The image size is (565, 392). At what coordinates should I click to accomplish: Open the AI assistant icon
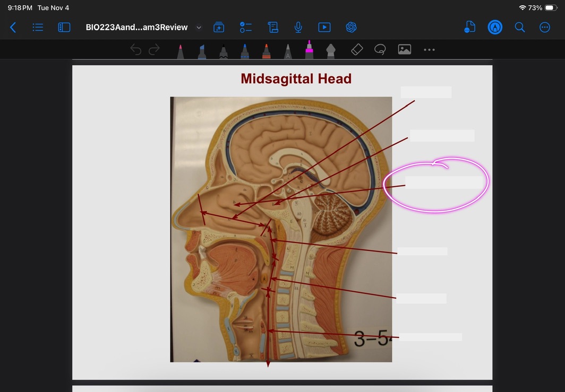(350, 27)
